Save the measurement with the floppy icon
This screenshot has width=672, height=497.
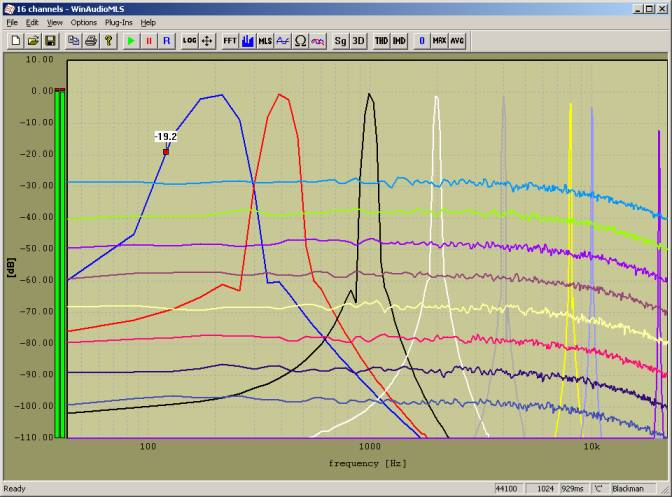click(x=50, y=41)
